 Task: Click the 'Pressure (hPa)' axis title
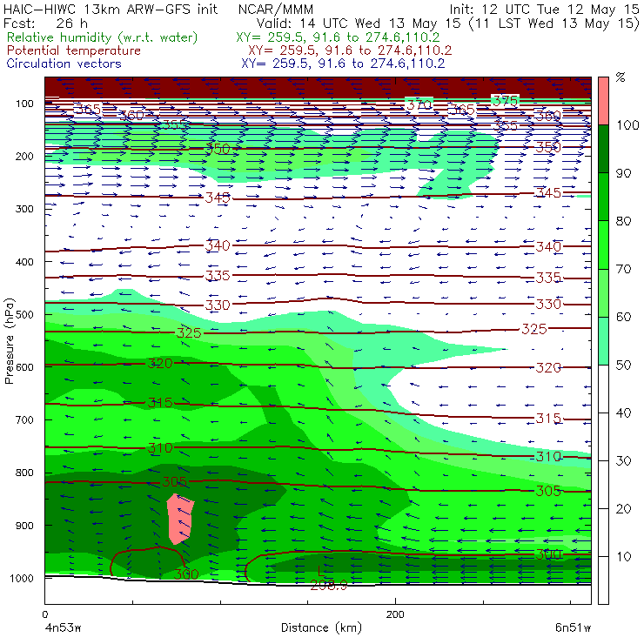(x=9, y=341)
